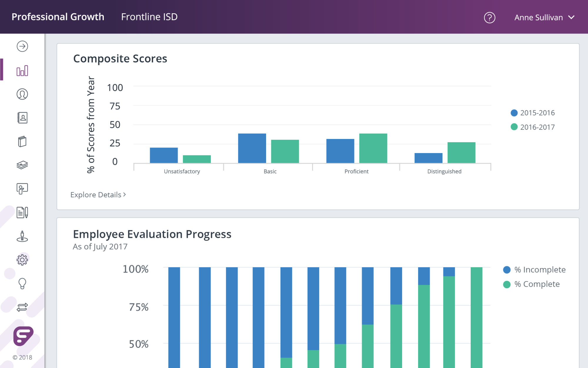The image size is (588, 368).
Task: Open the Anne Sullivan user menu
Action: (x=544, y=18)
